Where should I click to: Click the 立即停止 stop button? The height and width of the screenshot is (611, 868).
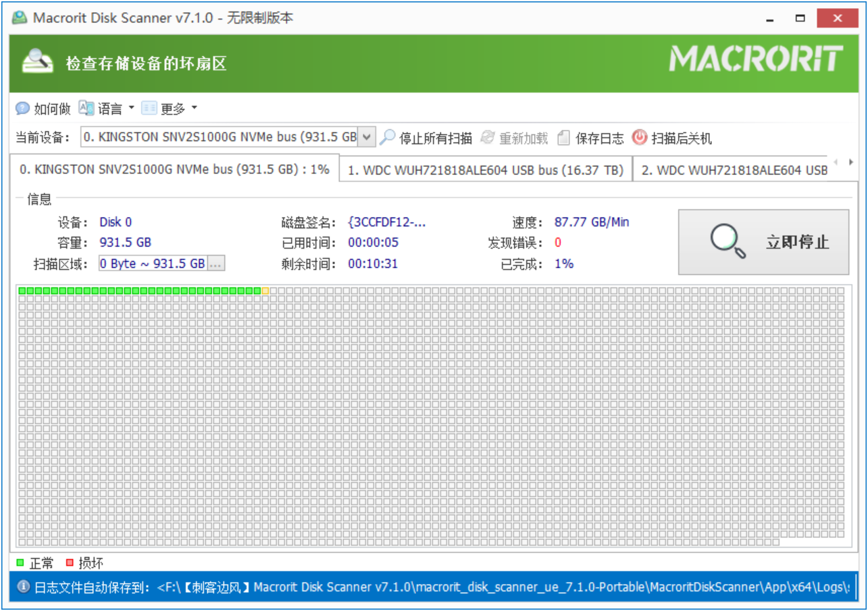(x=763, y=242)
